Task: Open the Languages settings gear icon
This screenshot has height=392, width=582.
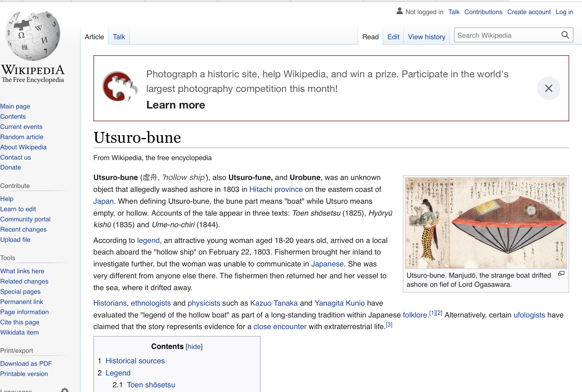Action: click(65, 390)
